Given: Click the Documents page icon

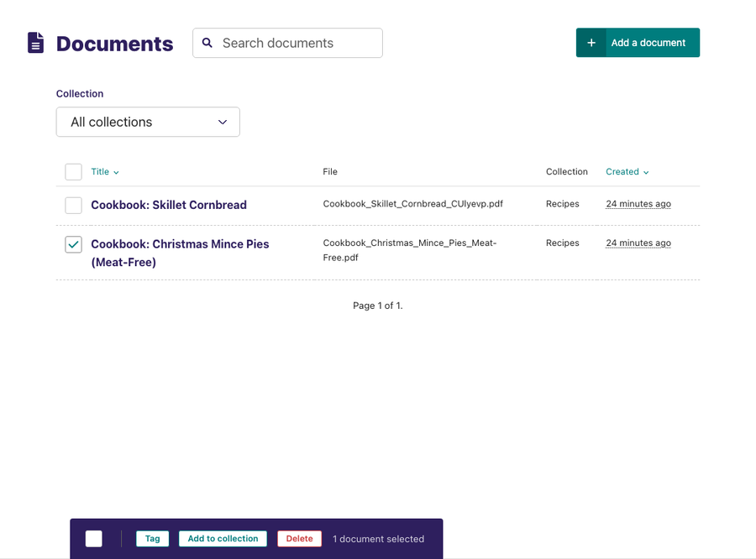Looking at the screenshot, I should pyautogui.click(x=34, y=41).
